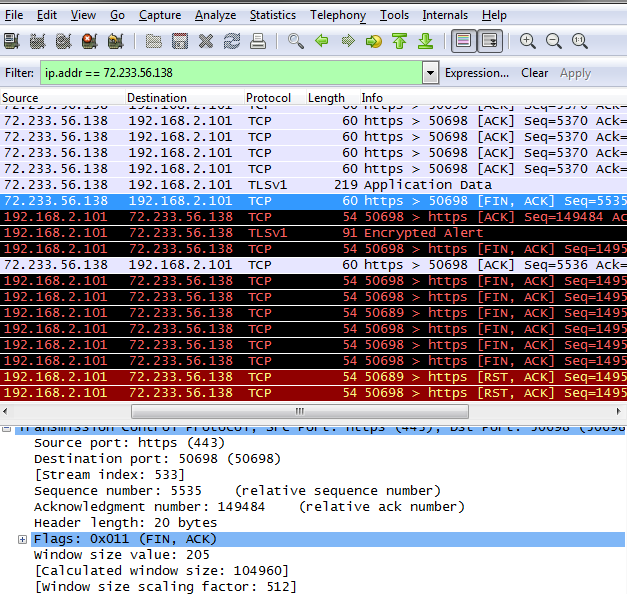Find a packet magnifier icon
Screen dimensions: 627x595
coord(296,41)
